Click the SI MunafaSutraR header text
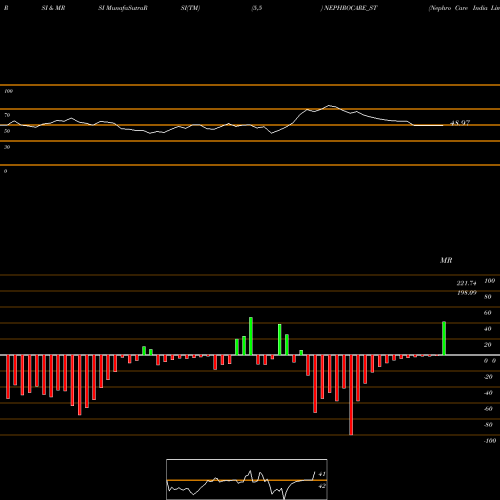The height and width of the screenshot is (500, 500). coord(123,8)
